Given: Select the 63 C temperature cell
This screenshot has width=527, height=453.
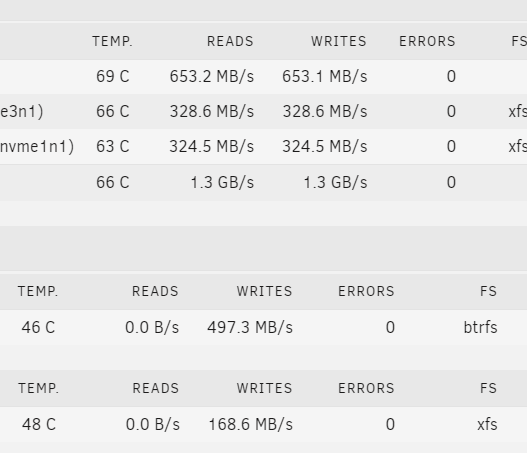Looking at the screenshot, I should click(x=113, y=147).
